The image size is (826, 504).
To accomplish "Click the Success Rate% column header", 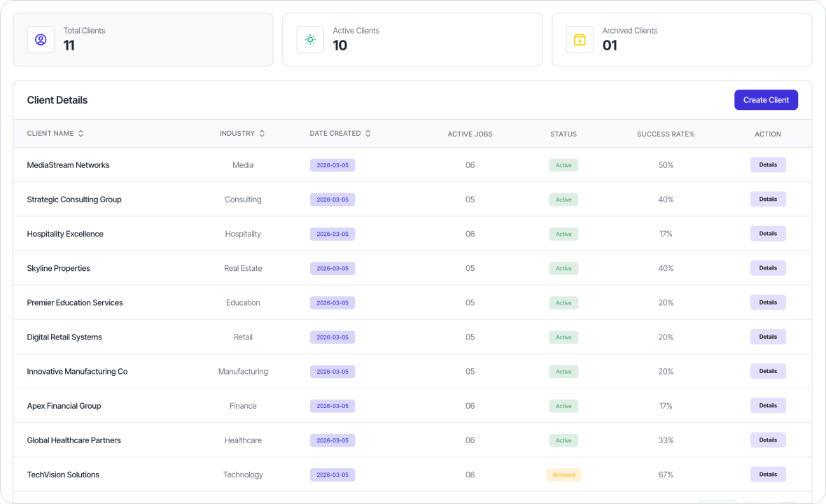I will click(x=665, y=134).
